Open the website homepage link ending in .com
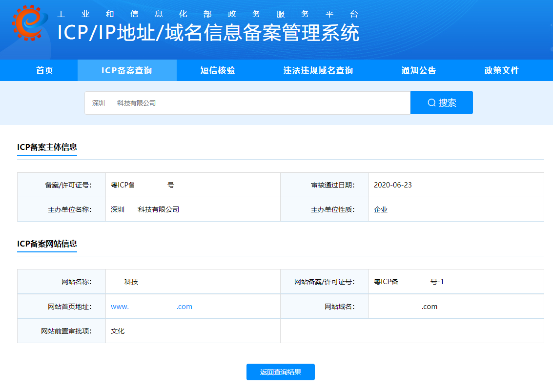The image size is (553, 392). pyautogui.click(x=151, y=306)
